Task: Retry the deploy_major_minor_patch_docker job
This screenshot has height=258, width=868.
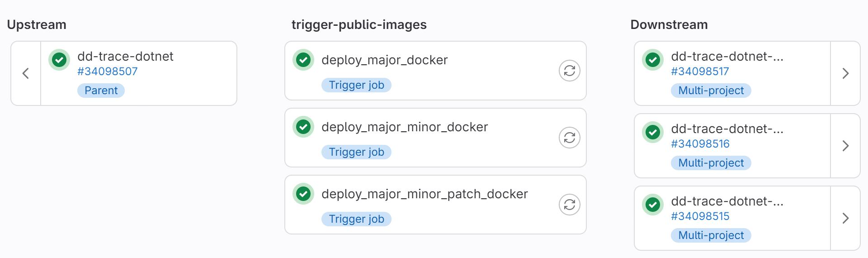Action: pos(569,205)
